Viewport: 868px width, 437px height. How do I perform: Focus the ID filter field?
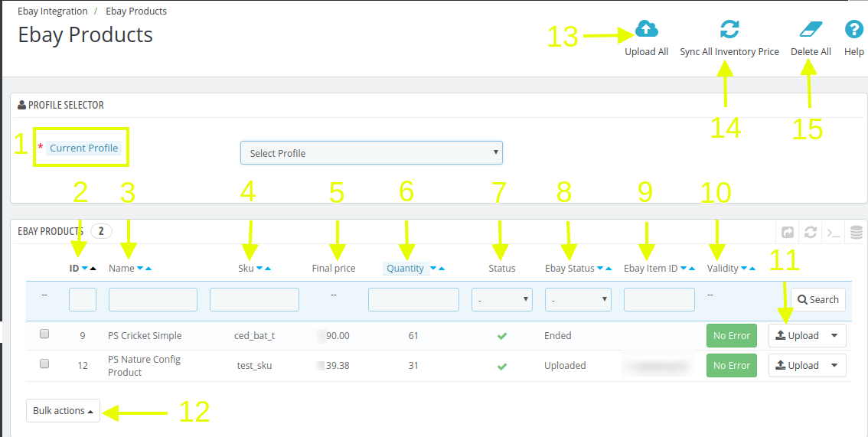(83, 299)
